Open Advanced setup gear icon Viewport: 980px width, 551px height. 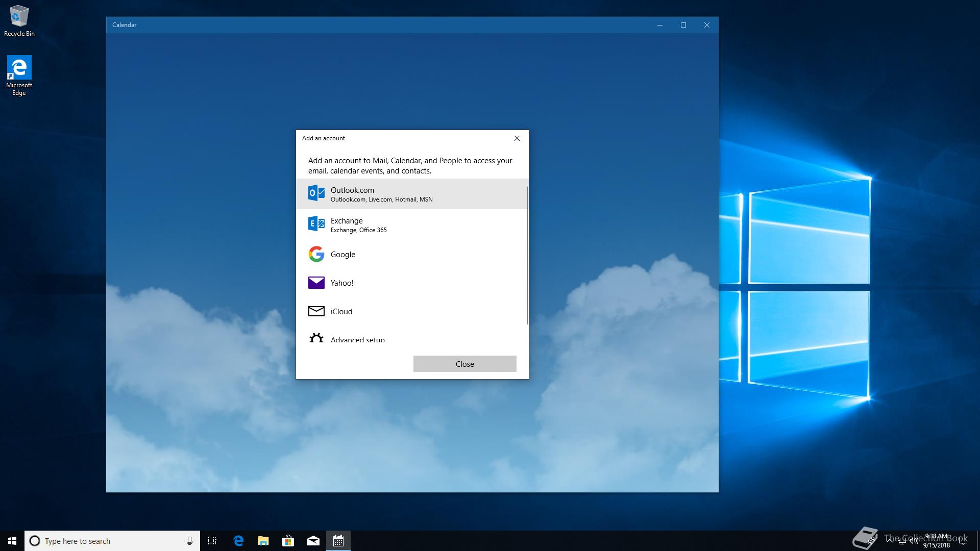click(316, 338)
